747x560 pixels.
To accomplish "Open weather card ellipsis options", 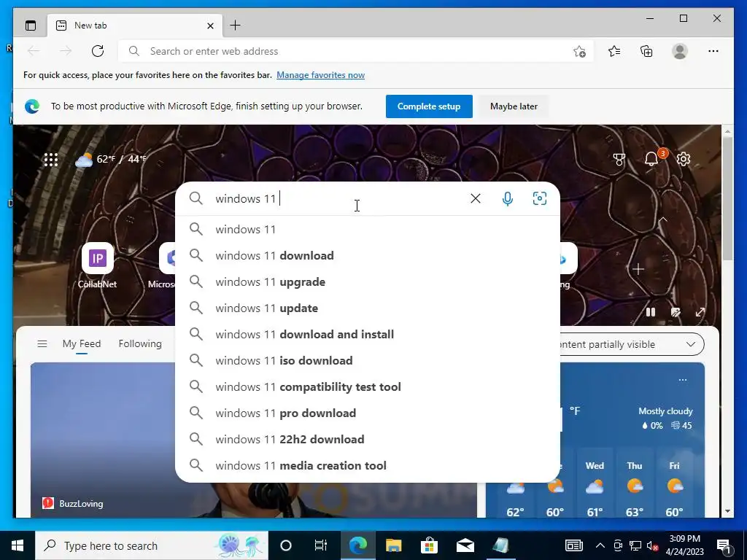I will tap(683, 379).
